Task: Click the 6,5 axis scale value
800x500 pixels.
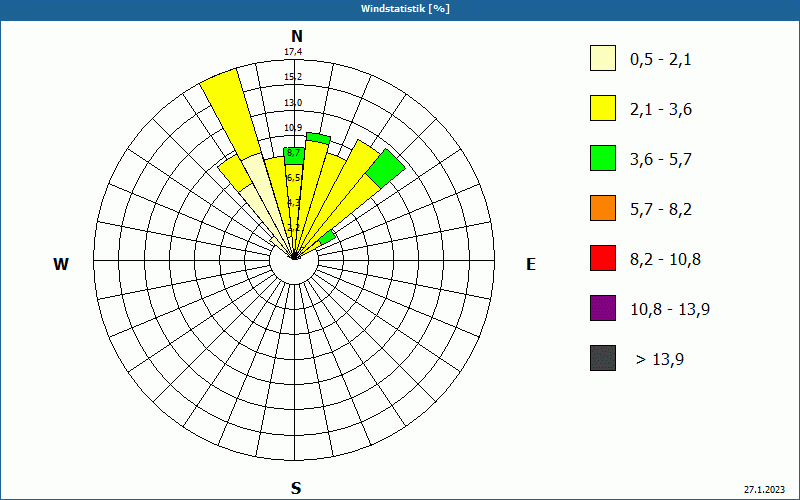Action: pos(293,178)
